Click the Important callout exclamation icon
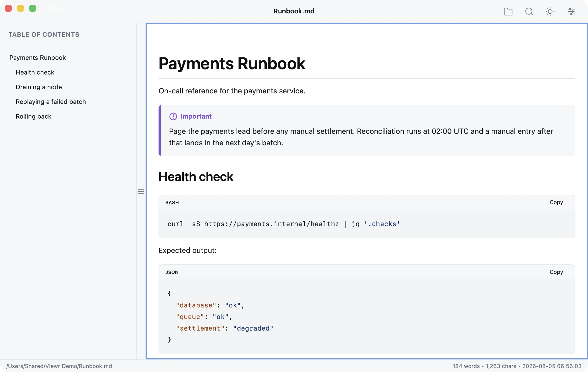Viewport: 588px width, 372px height. (x=173, y=116)
